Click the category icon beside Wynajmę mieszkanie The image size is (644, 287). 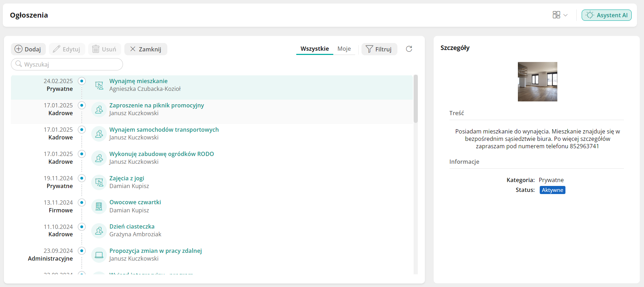(x=99, y=85)
